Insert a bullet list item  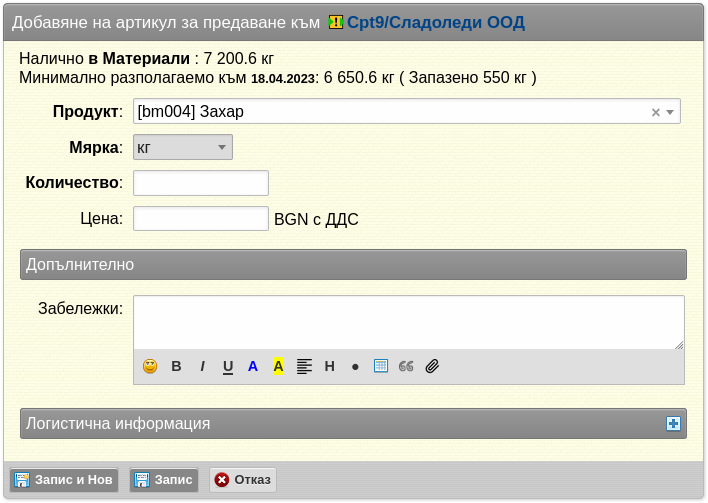[x=355, y=367]
